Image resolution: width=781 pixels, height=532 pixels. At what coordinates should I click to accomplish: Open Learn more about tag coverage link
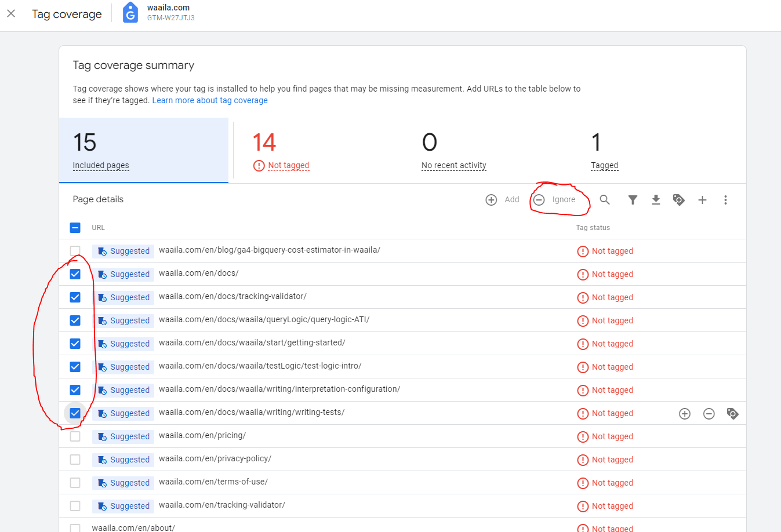[x=210, y=100]
